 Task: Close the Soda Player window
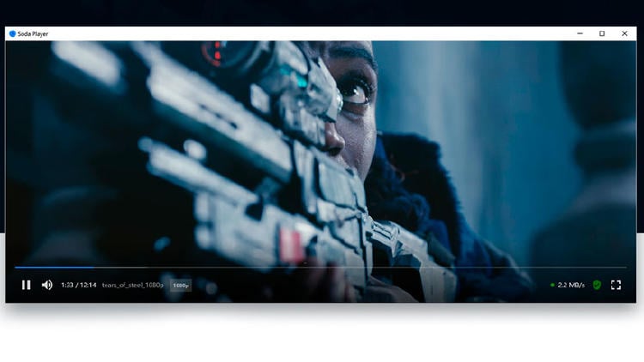625,33
